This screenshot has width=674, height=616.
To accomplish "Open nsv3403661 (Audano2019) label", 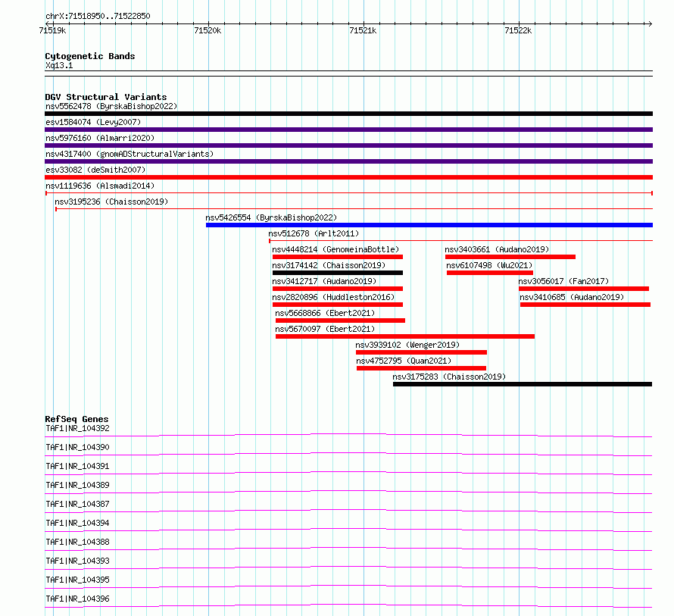I will tap(497, 249).
